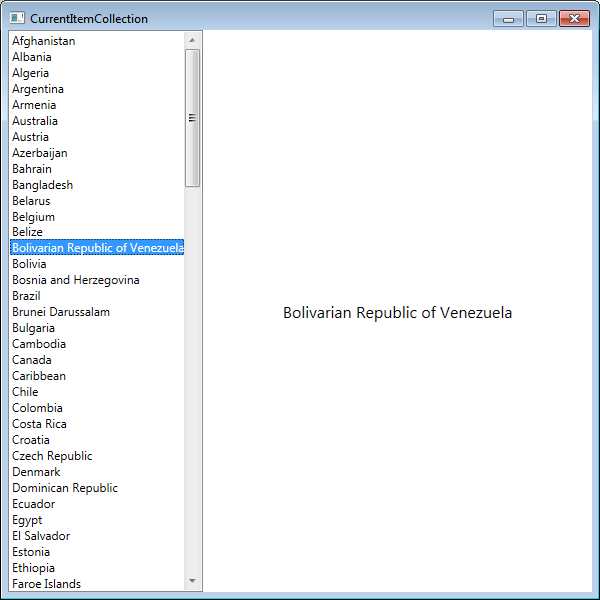Click the list scrollbar up arrow
Screen dimensions: 600x600
(192, 40)
